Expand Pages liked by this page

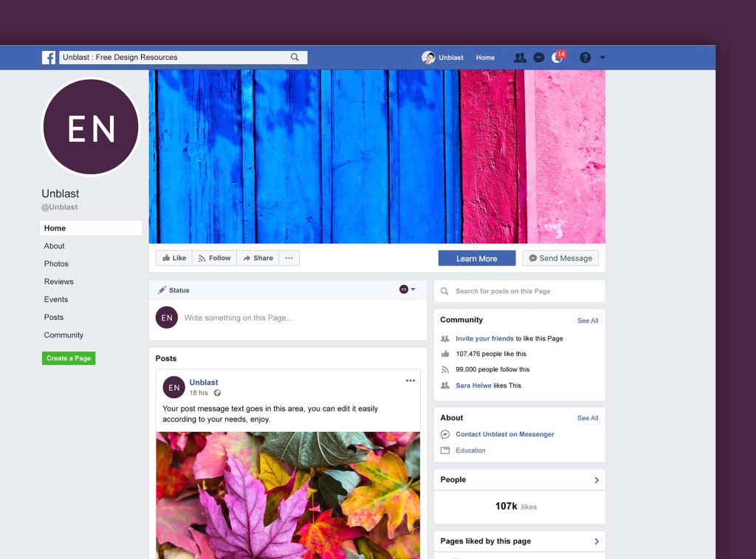point(597,541)
